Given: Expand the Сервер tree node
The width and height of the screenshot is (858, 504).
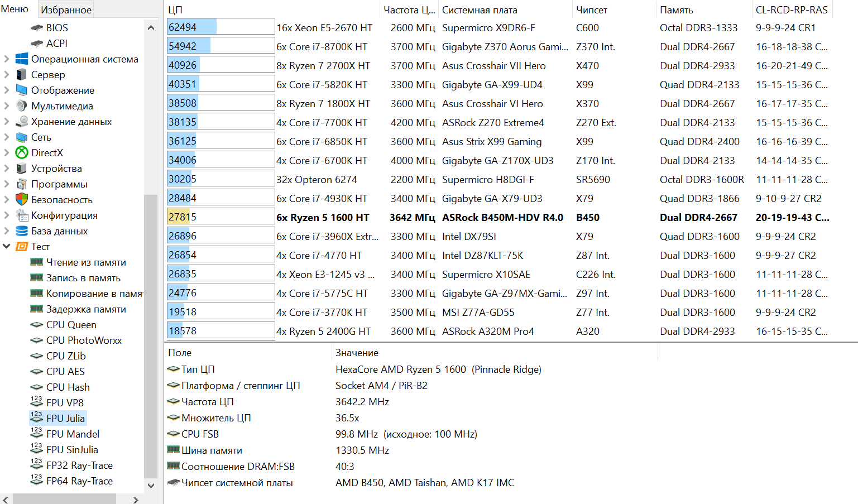Looking at the screenshot, I should click(x=6, y=75).
